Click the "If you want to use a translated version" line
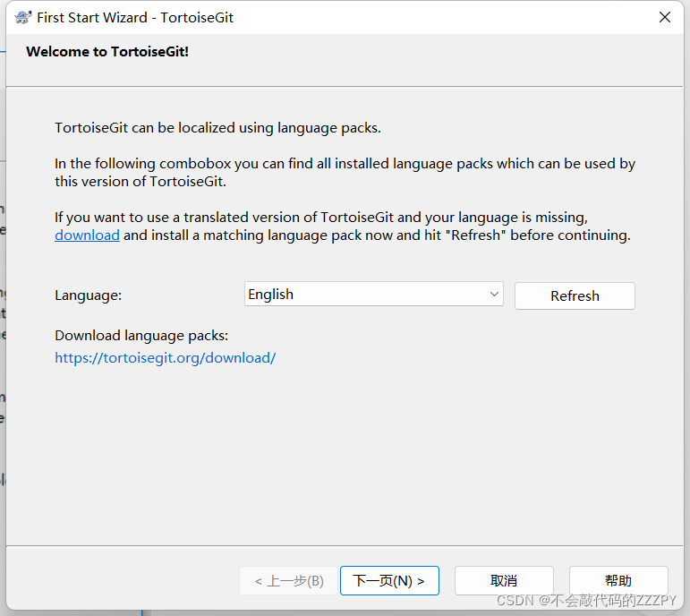The width and height of the screenshot is (690, 616). [321, 217]
